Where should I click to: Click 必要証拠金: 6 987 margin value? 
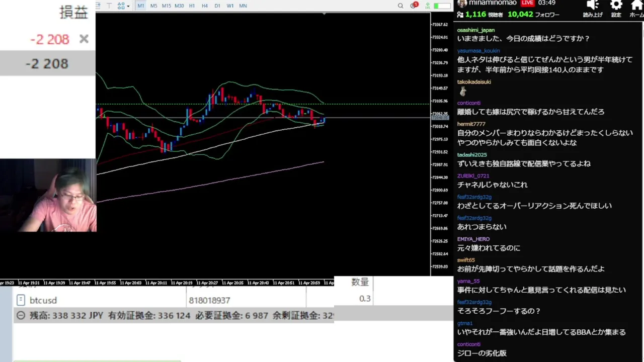tap(231, 315)
